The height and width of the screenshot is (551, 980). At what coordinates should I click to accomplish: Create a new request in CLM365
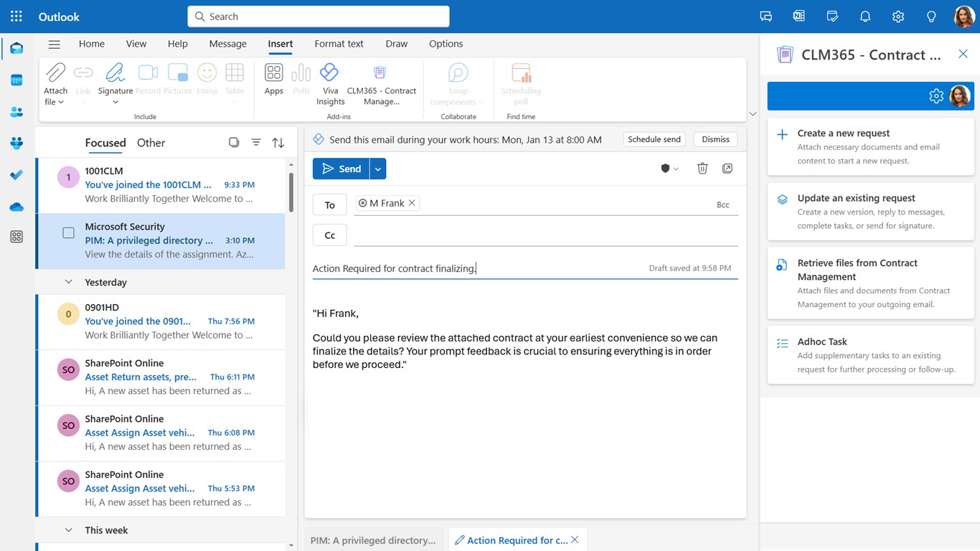(x=871, y=146)
